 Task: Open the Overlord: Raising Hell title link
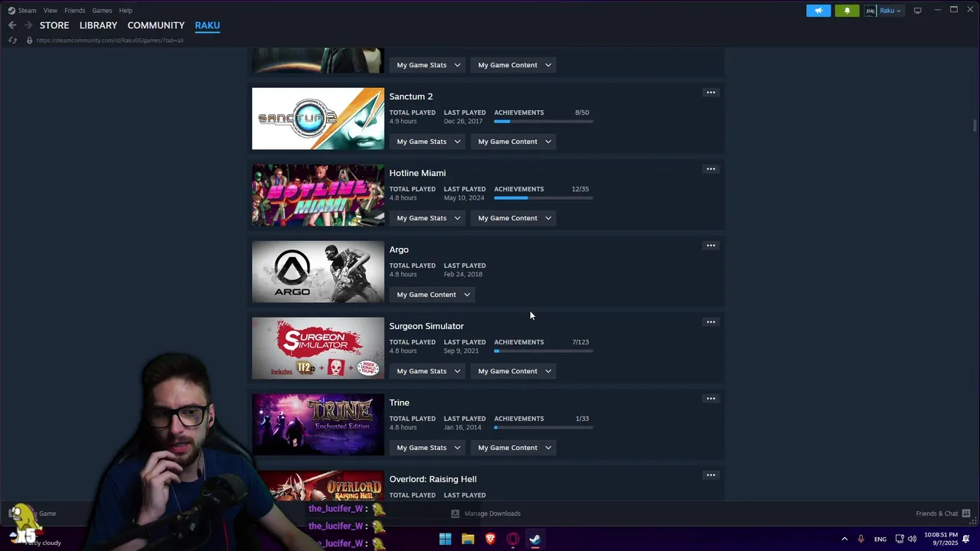click(x=433, y=479)
